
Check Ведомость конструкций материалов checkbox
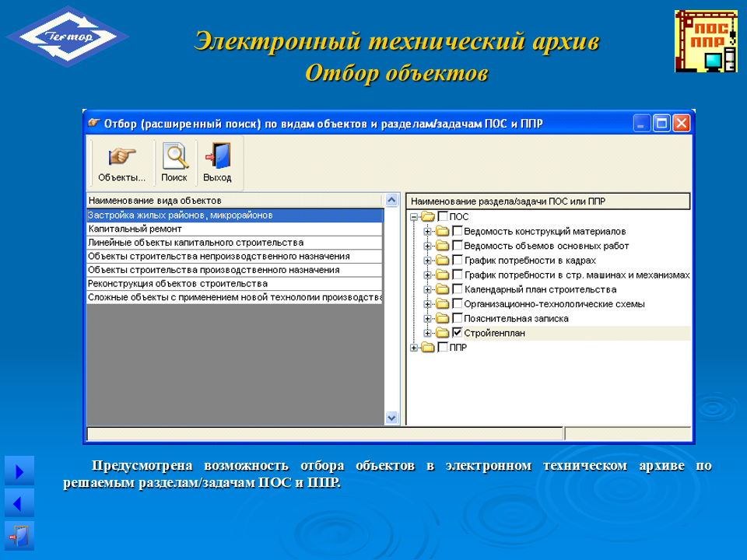click(458, 231)
